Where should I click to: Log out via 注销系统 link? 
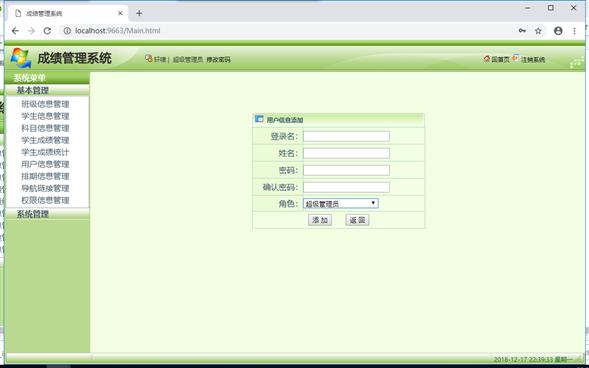tap(529, 59)
